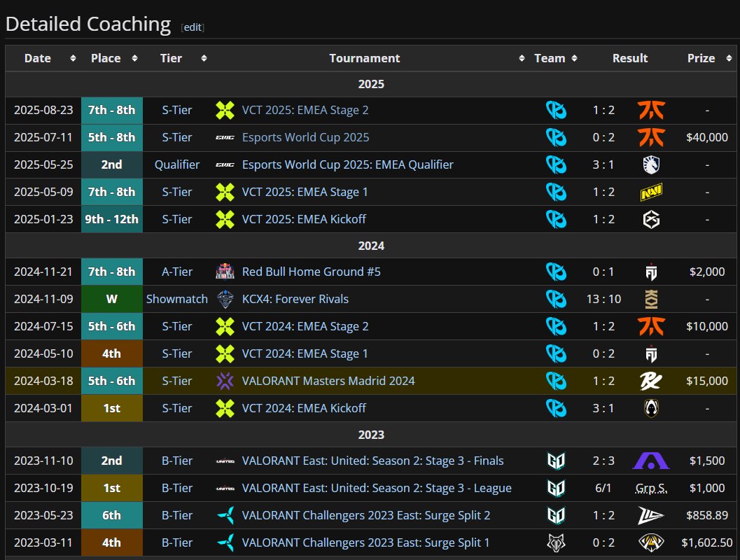Viewport: 740px width, 560px height.
Task: Click date cell 2025-08-23
Action: pyautogui.click(x=43, y=110)
